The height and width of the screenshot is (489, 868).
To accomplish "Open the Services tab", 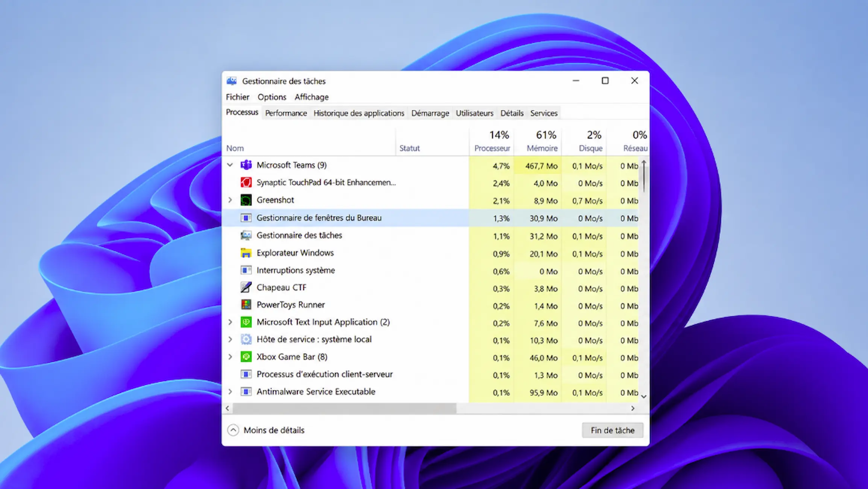I will (544, 113).
